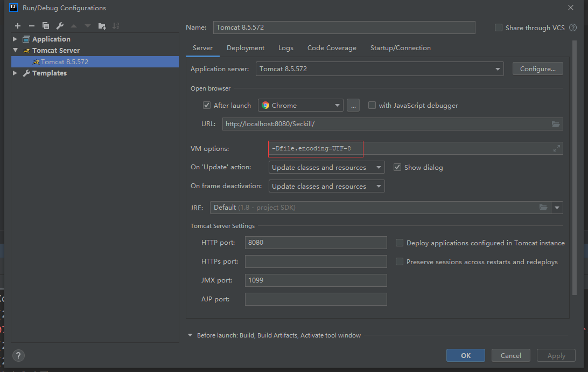Enable with JavaScript debugger

coord(372,105)
